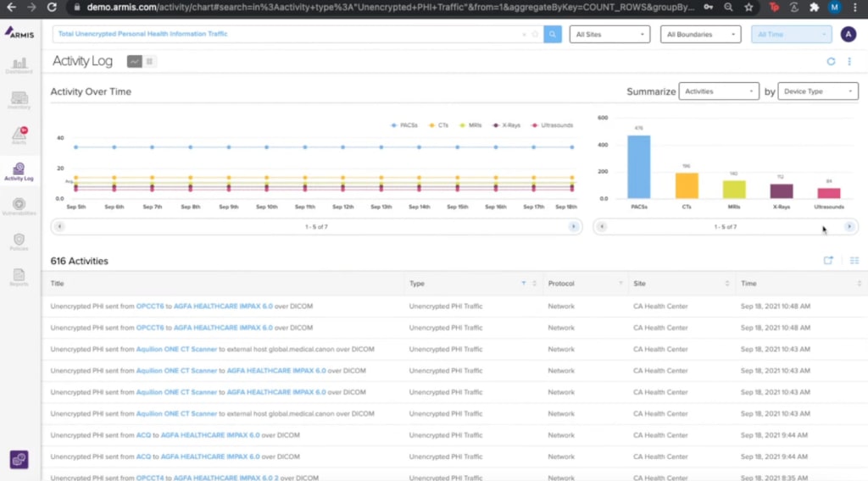Previous page arrow of bar chart pager
The image size is (868, 481).
[x=602, y=227]
